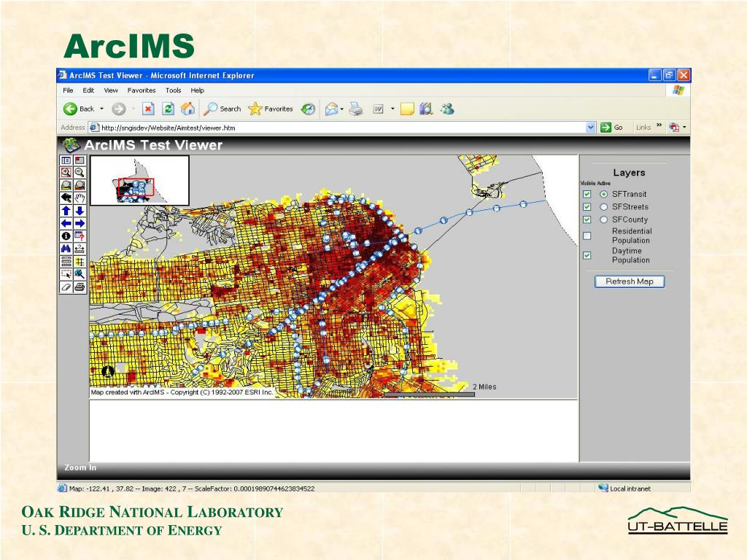The width and height of the screenshot is (747, 560).
Task: Set SFCounty as the active layer
Action: click(x=603, y=219)
